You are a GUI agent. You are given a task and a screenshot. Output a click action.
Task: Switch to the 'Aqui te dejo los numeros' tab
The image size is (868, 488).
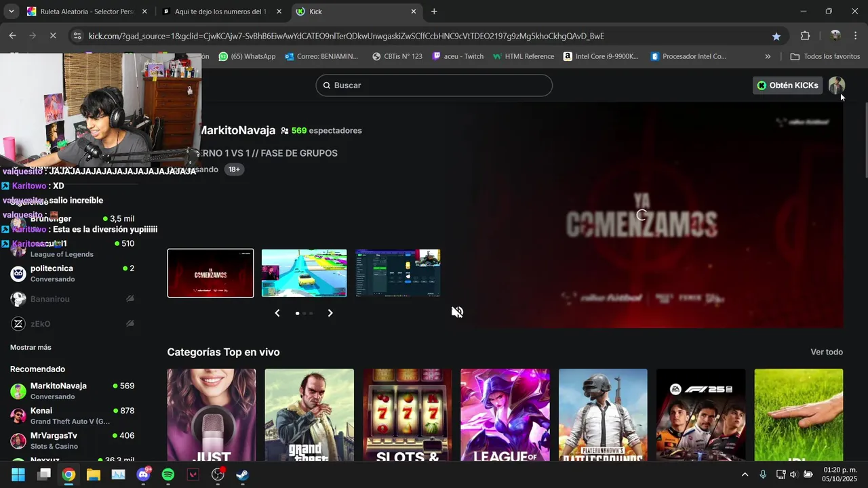220,12
